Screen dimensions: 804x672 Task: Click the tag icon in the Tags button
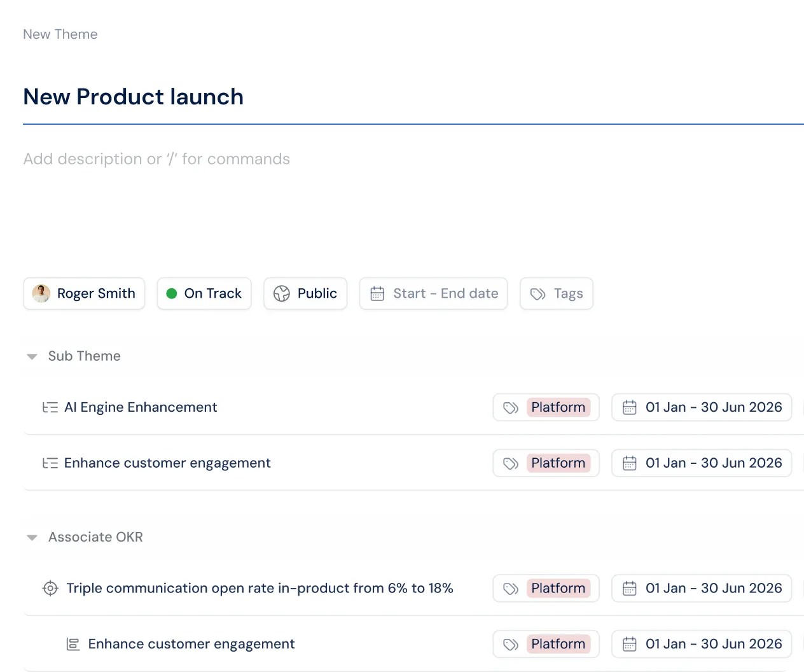[538, 294]
